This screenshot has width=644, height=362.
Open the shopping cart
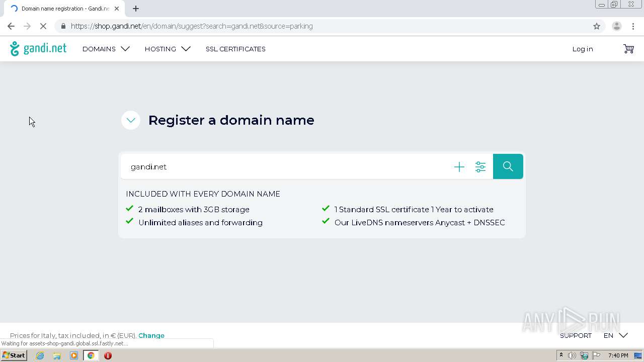coord(628,49)
